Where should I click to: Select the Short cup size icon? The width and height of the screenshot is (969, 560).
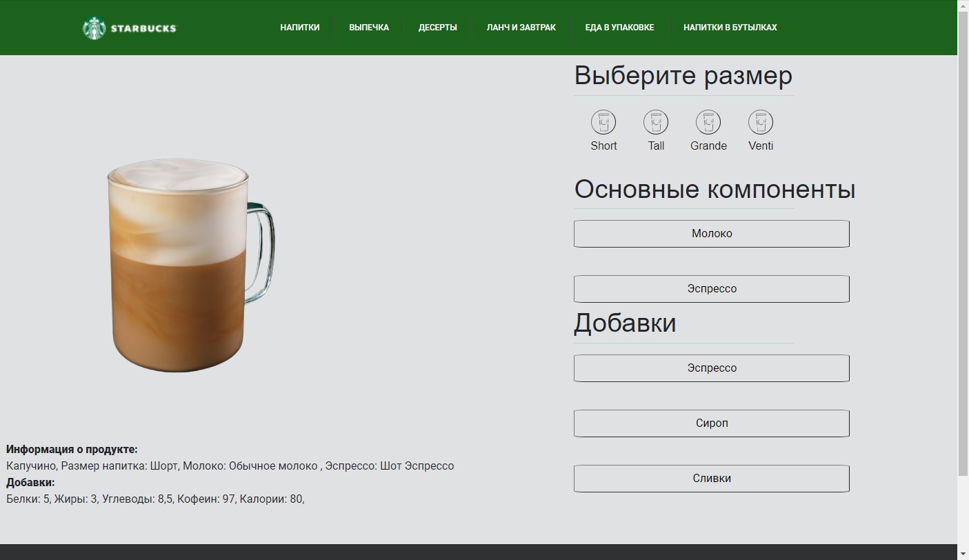point(603,123)
